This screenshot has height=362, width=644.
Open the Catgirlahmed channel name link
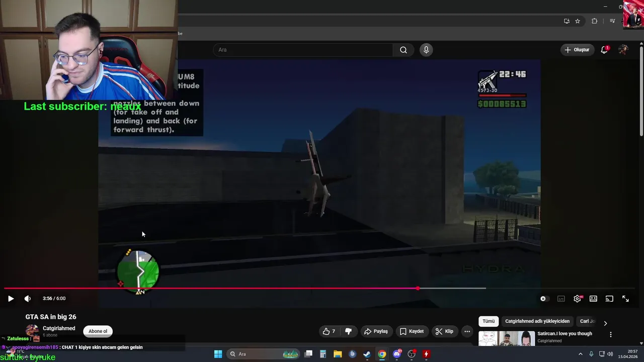(59, 328)
